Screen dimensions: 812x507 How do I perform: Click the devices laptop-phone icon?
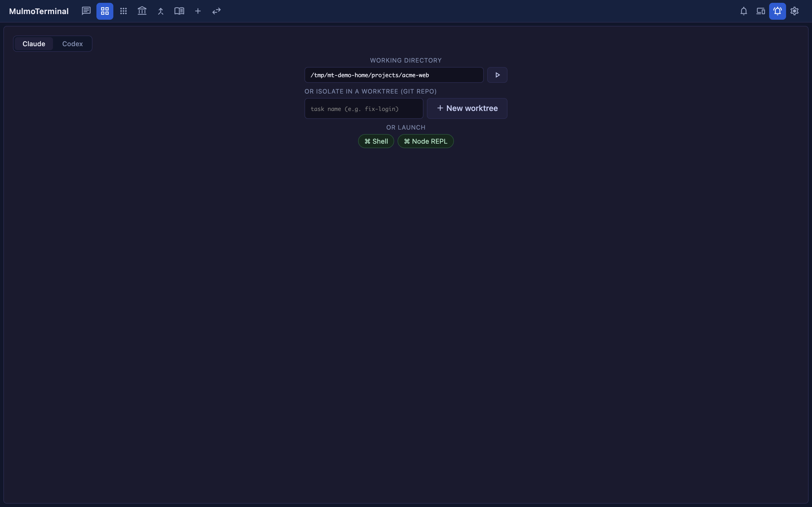(x=761, y=11)
